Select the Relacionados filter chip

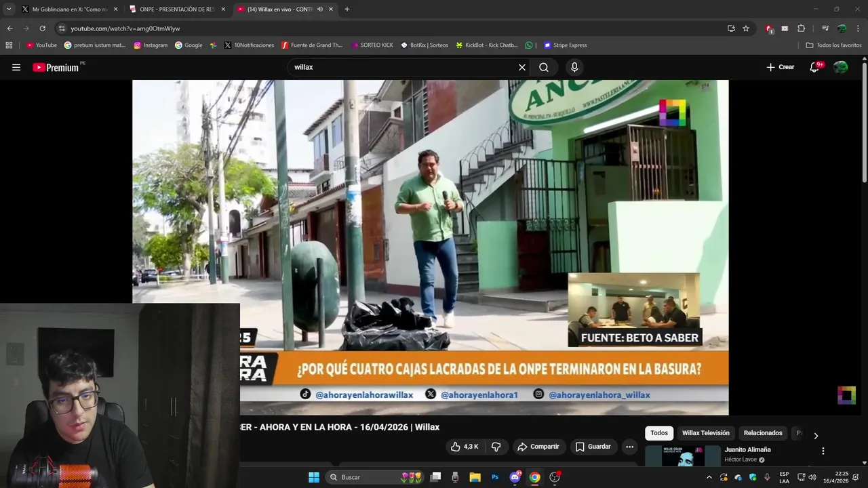[x=763, y=433]
